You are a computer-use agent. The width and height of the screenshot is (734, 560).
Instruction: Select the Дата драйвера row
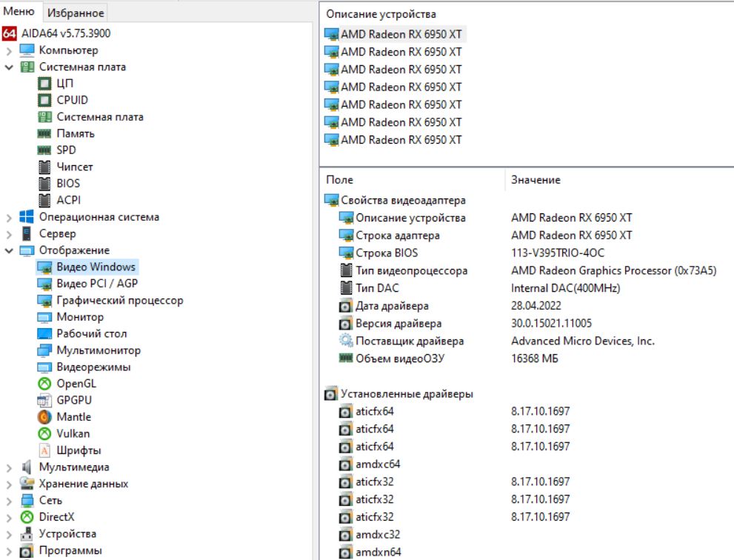(x=393, y=306)
